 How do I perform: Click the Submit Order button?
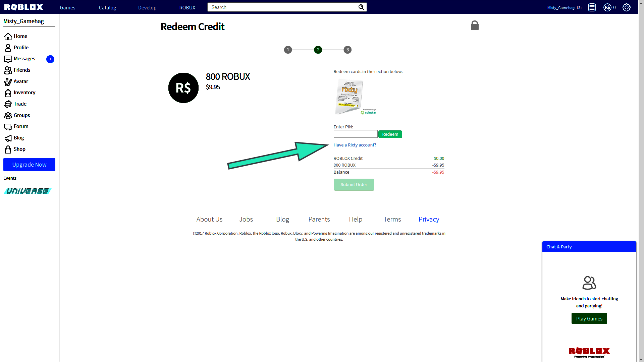pos(354,184)
